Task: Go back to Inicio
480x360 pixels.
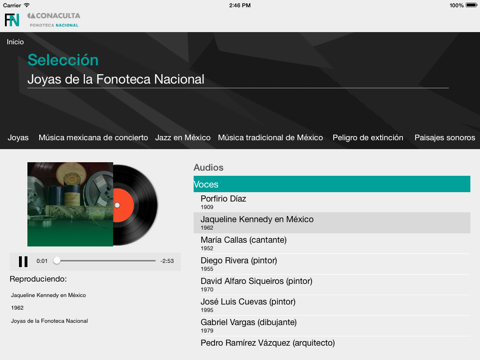Action: point(15,42)
